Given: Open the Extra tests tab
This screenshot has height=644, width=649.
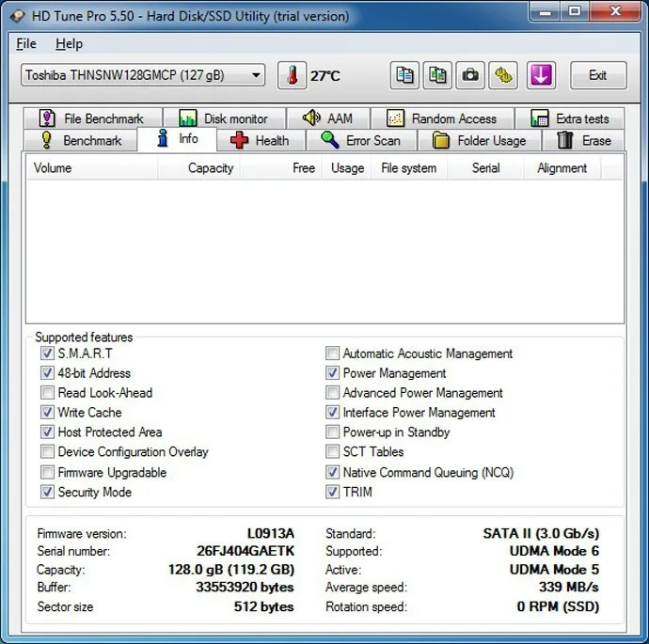Looking at the screenshot, I should click(570, 118).
